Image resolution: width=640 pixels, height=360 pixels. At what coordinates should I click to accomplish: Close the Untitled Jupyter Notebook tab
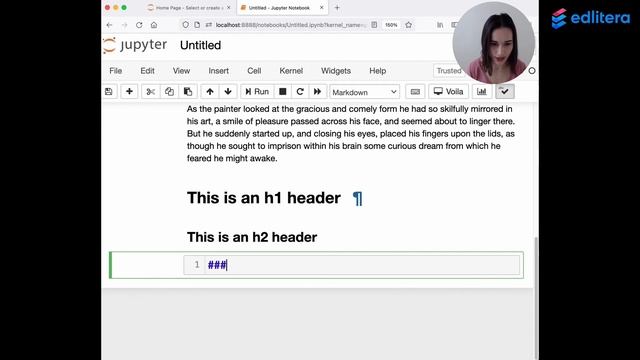click(x=322, y=8)
